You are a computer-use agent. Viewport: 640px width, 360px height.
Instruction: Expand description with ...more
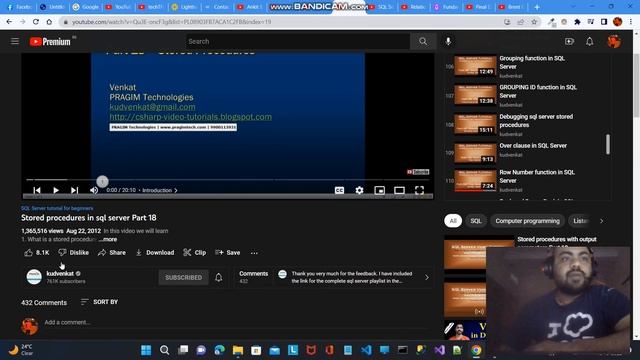coord(108,240)
